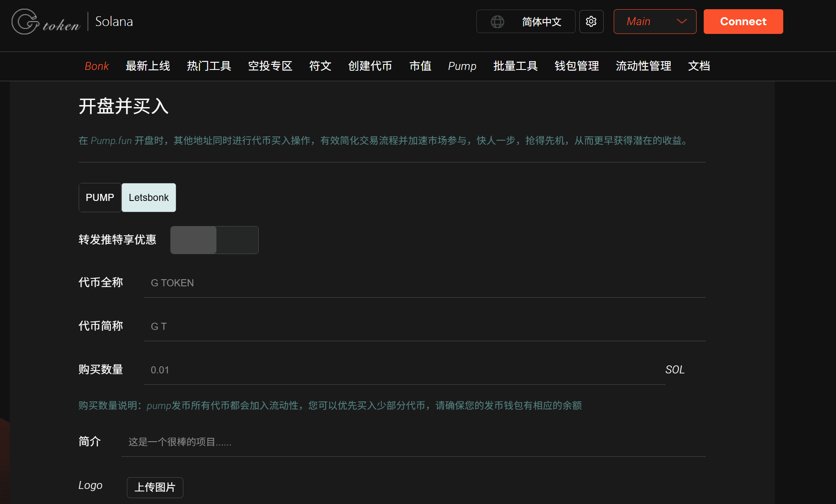Image resolution: width=836 pixels, height=504 pixels.
Task: Click the 购买数量 amount field
Action: (x=405, y=370)
